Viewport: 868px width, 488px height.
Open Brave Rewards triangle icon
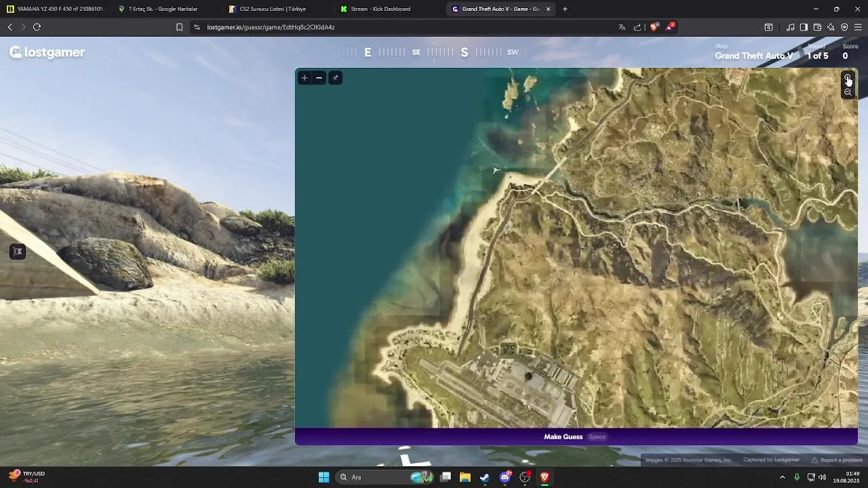tap(670, 27)
